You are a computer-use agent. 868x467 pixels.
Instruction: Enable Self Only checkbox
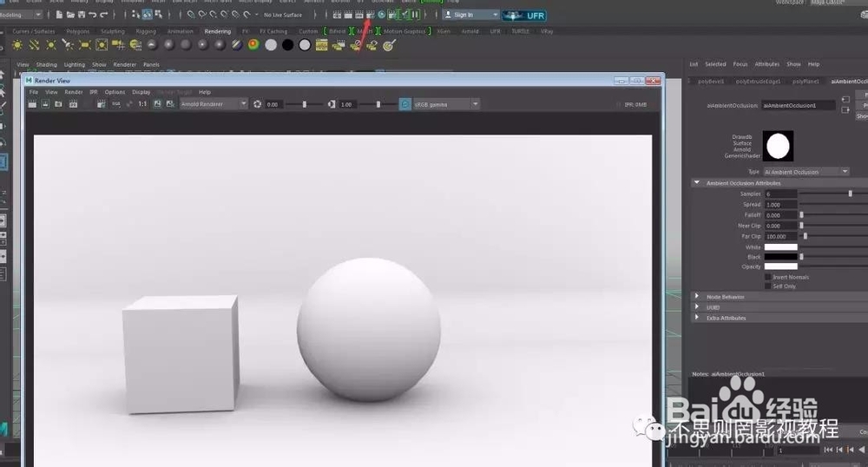pos(768,286)
